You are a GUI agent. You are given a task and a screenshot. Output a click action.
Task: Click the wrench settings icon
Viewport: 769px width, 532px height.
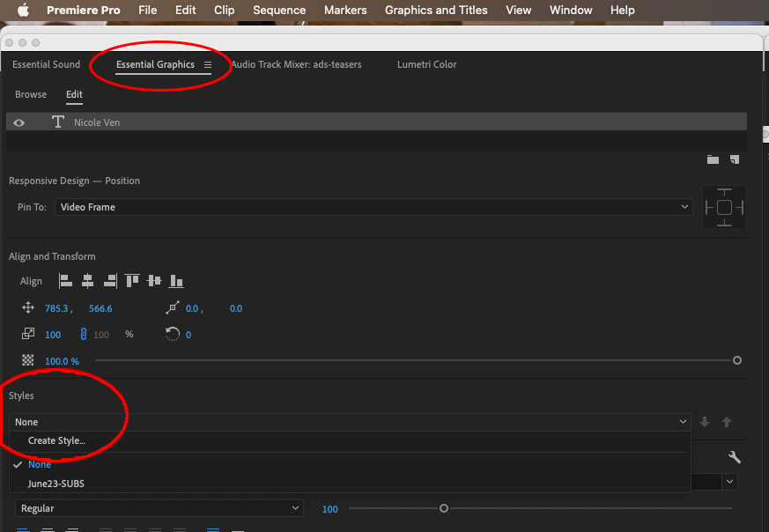pyautogui.click(x=734, y=457)
